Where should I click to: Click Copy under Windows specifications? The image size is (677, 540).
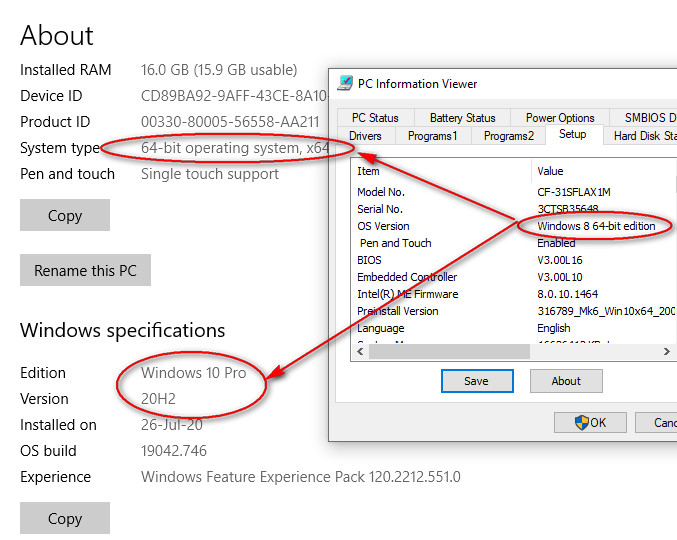[x=65, y=518]
